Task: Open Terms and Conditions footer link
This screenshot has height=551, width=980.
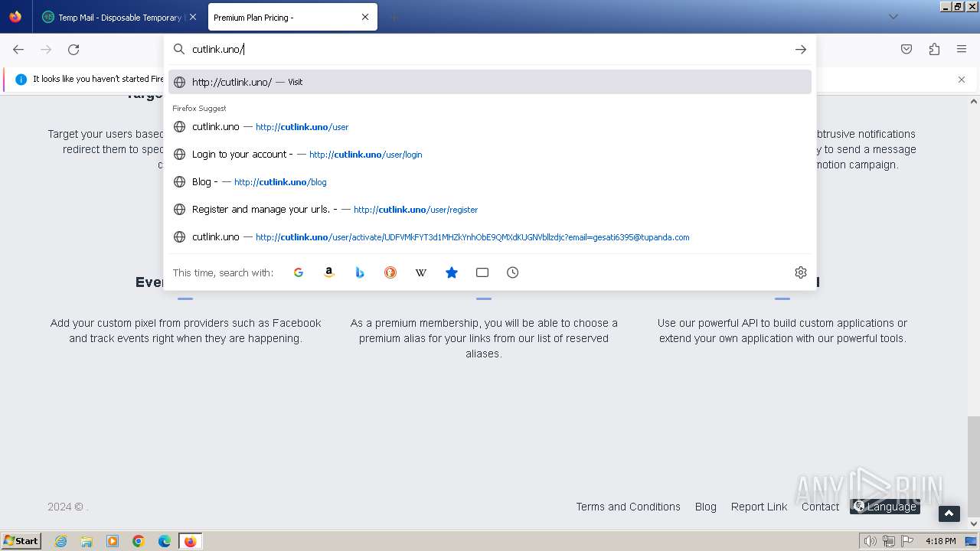Action: (x=628, y=507)
